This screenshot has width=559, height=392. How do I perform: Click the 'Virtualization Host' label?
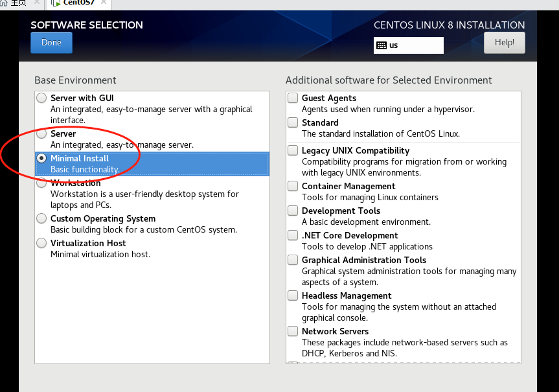click(x=88, y=243)
